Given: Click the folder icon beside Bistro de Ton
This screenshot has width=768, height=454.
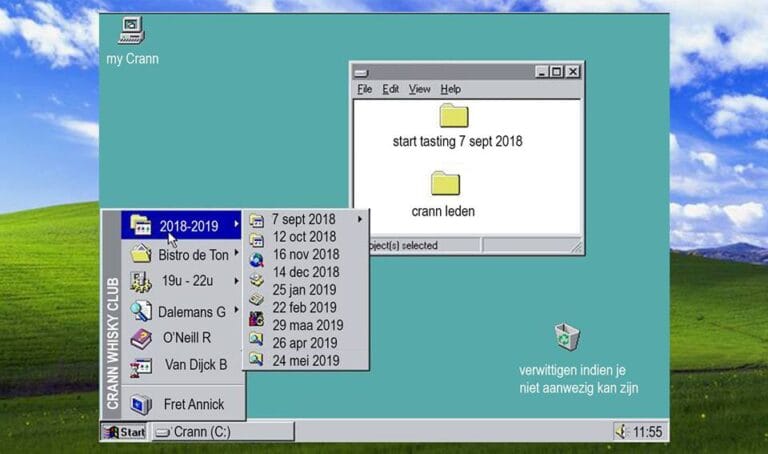Looking at the screenshot, I should [x=141, y=254].
